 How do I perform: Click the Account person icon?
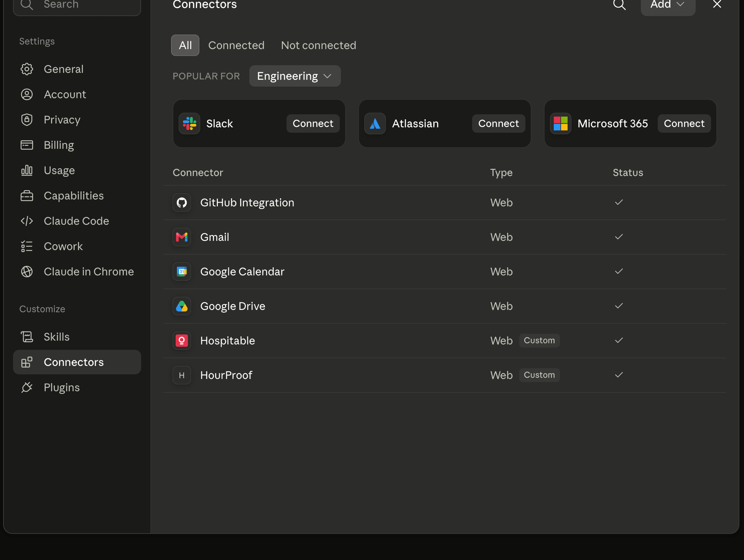pyautogui.click(x=27, y=94)
